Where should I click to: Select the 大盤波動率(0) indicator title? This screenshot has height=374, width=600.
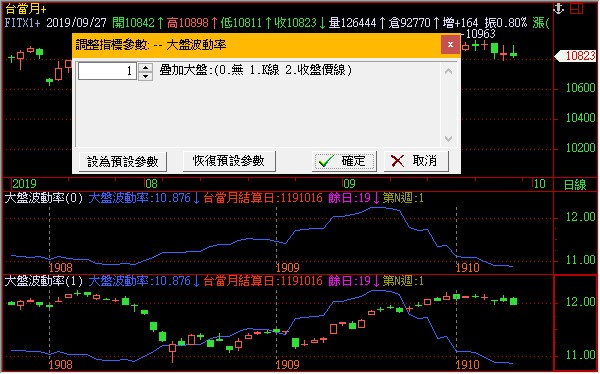44,198
